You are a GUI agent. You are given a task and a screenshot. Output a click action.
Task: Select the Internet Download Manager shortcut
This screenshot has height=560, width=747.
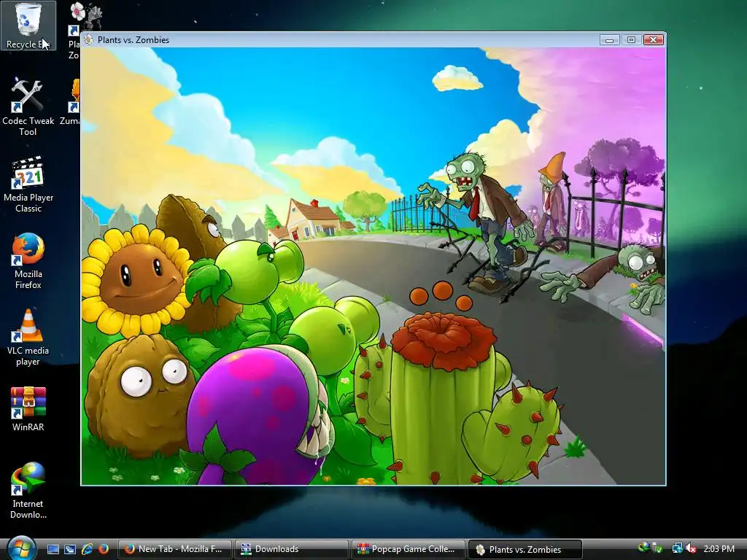point(28,491)
